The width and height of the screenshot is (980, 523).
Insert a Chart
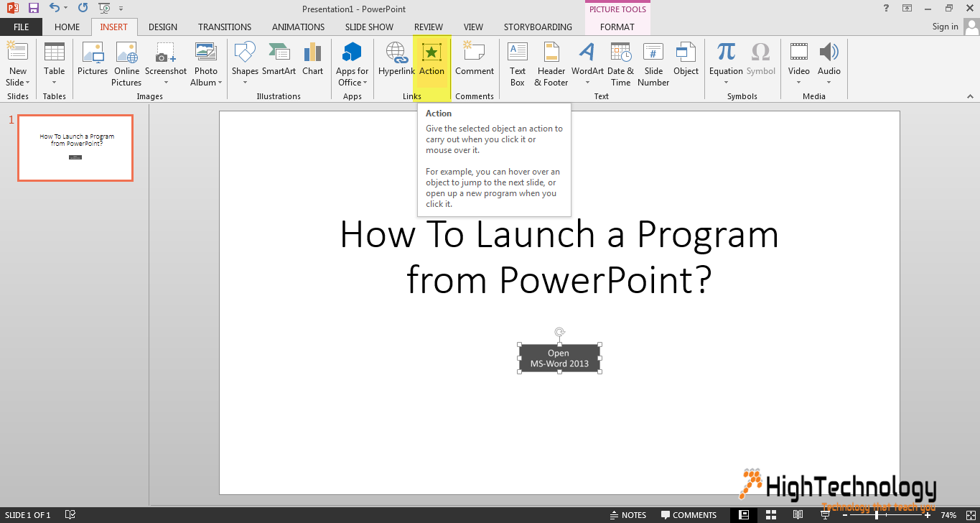coord(312,59)
